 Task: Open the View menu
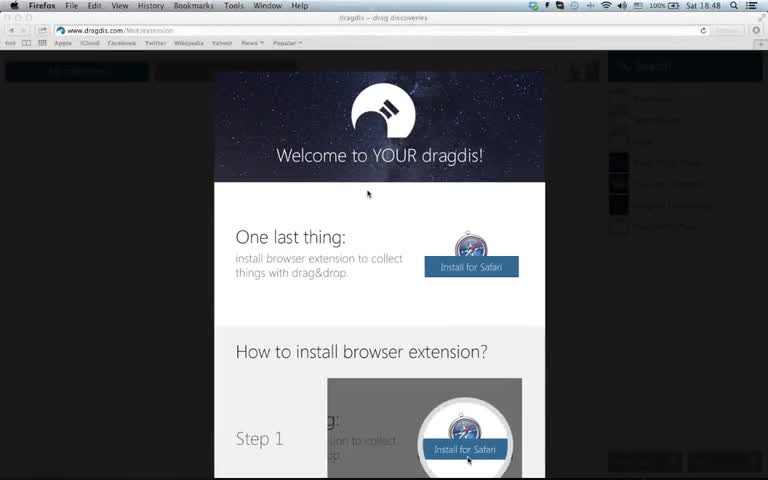pos(120,6)
